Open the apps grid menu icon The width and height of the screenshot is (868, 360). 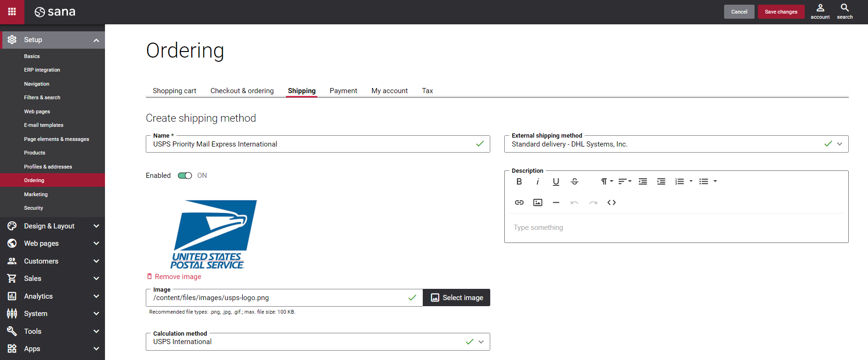[12, 12]
